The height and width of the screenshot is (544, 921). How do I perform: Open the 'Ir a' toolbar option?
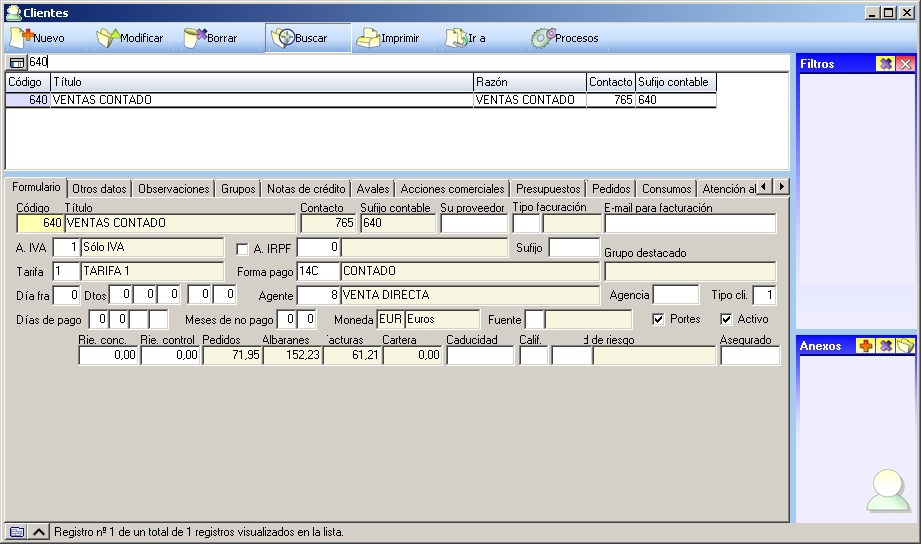pyautogui.click(x=466, y=38)
